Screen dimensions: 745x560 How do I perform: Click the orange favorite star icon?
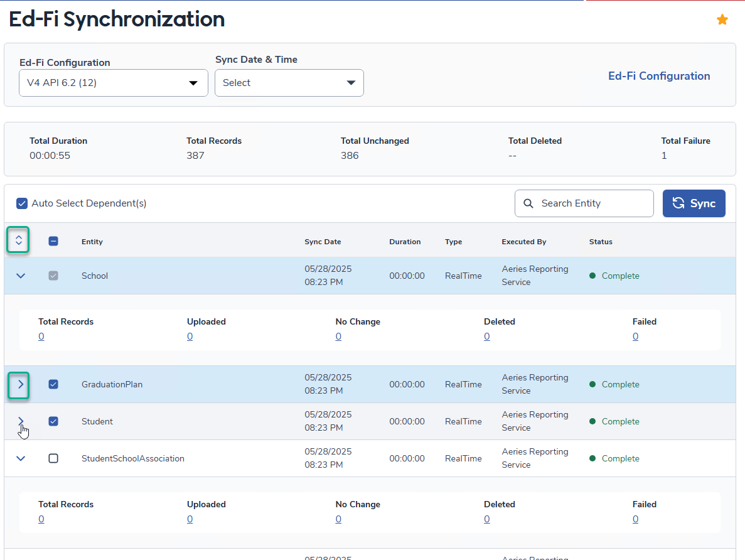click(722, 19)
